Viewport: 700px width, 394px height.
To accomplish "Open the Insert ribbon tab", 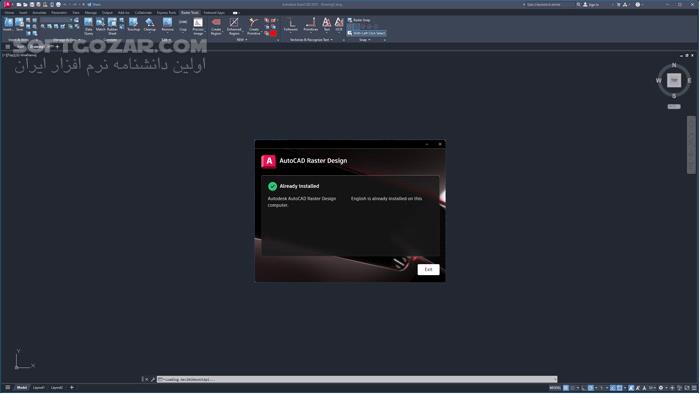I will pyautogui.click(x=23, y=12).
